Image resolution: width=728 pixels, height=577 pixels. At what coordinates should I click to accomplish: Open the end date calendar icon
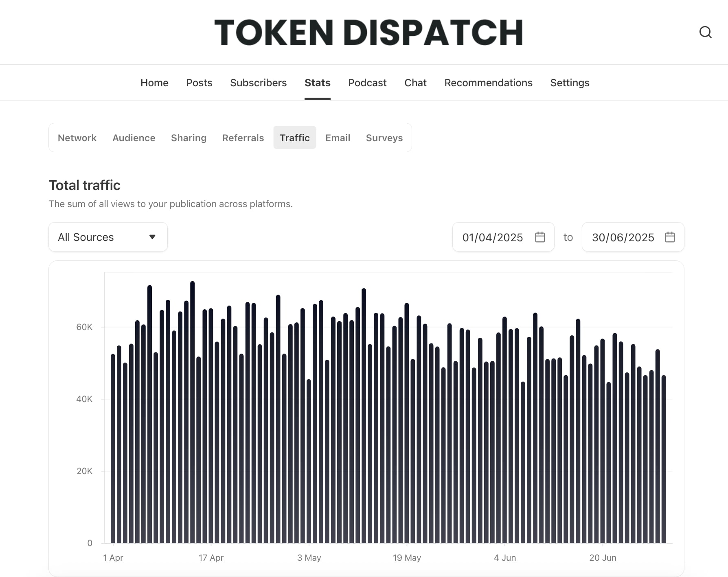tap(670, 237)
